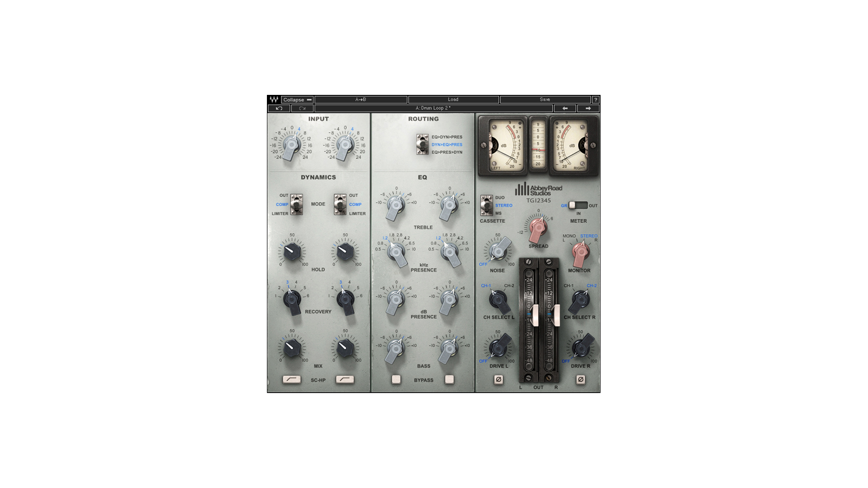The width and height of the screenshot is (868, 488).
Task: Click the left dB Presence knob
Action: pos(396,300)
